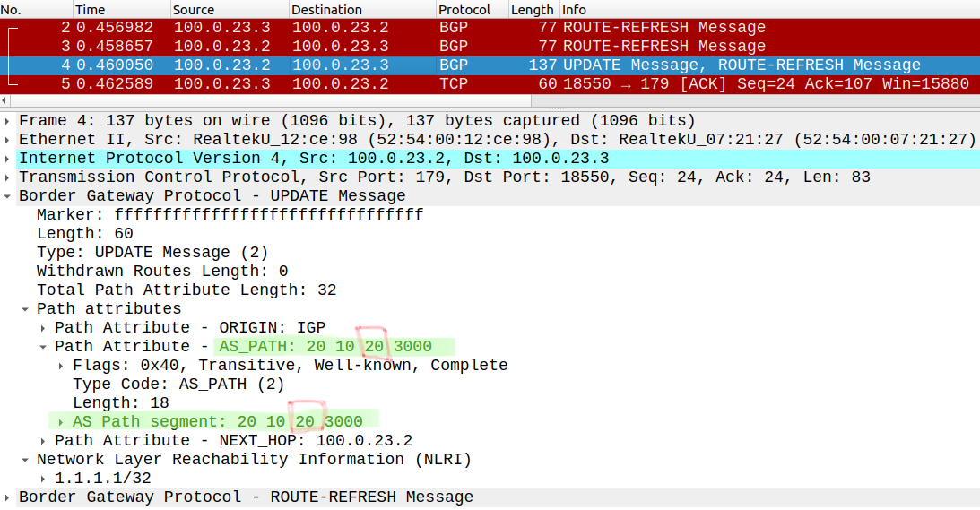Select packet 3 ROUTE-REFRESH from 100.0.23.2

[490, 47]
